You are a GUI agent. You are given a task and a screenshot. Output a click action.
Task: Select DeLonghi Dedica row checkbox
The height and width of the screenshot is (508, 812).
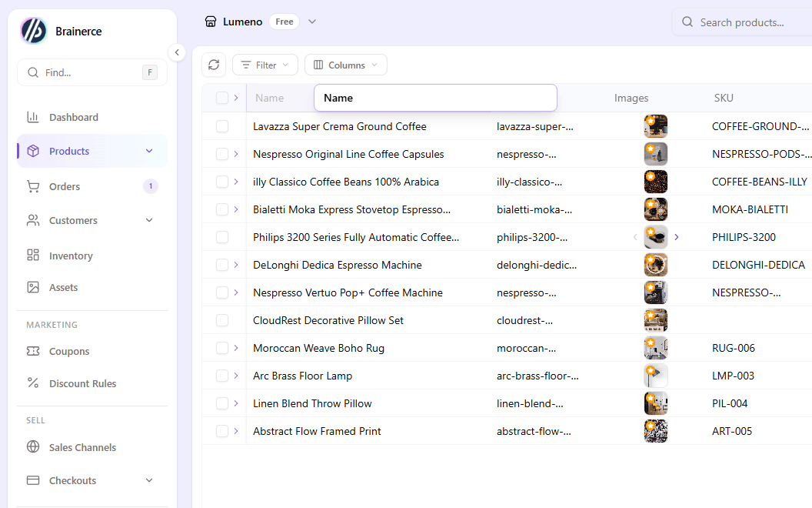click(222, 265)
